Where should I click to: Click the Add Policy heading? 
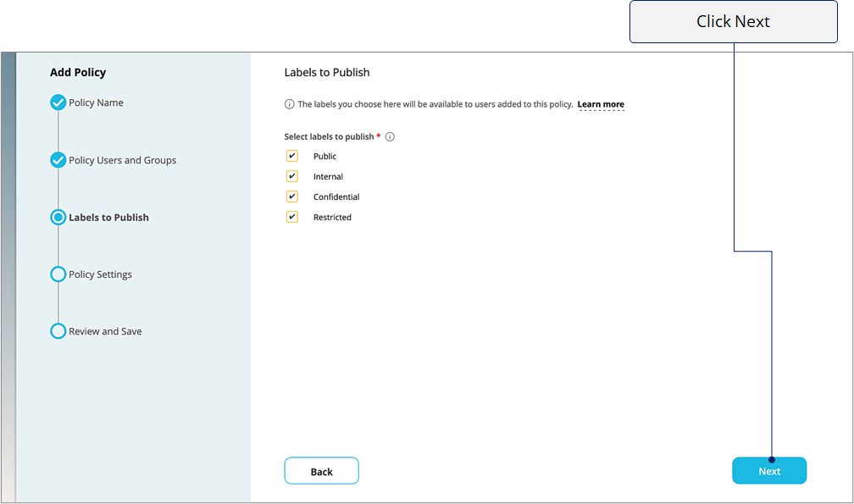coord(78,72)
